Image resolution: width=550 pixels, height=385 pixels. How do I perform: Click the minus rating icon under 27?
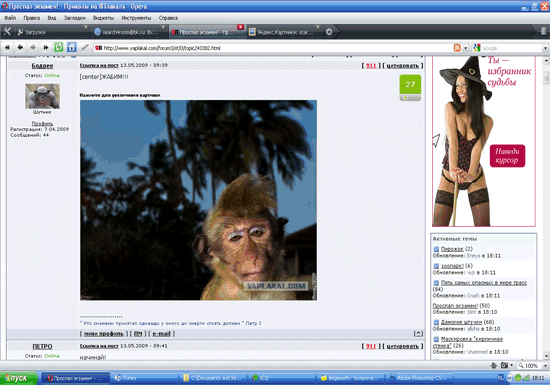tap(415, 98)
